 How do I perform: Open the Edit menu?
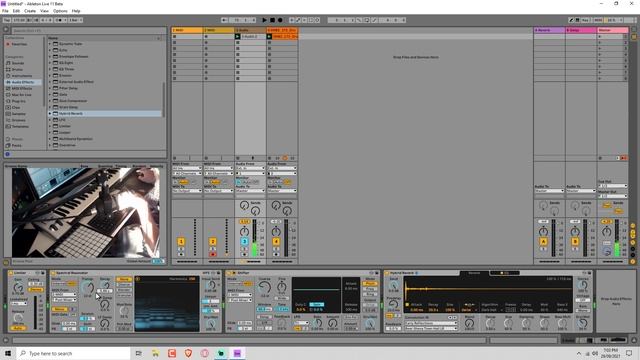[x=16, y=11]
